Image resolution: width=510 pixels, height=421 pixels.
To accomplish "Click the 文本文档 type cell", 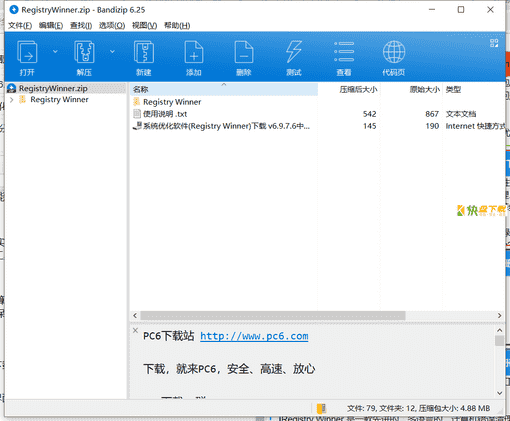I will (461, 114).
